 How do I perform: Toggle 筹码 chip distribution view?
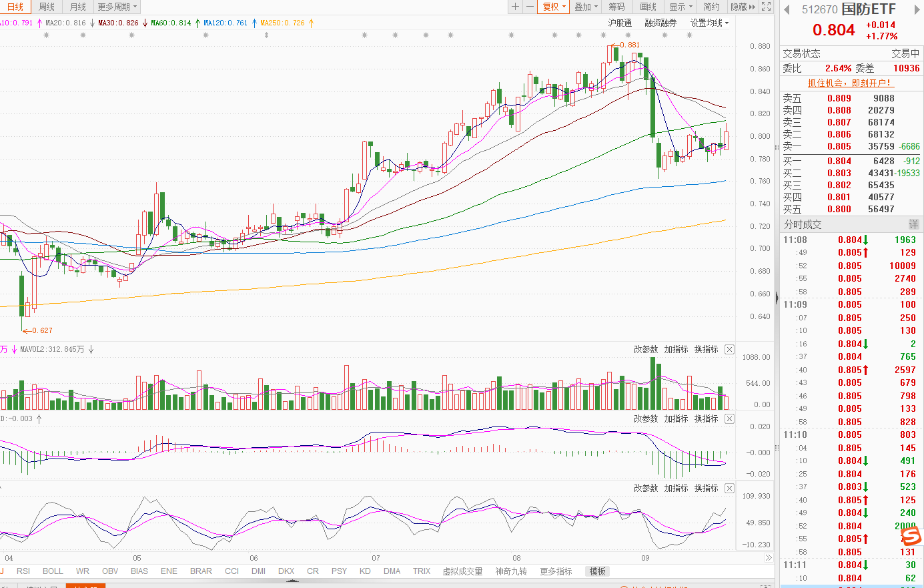[616, 7]
